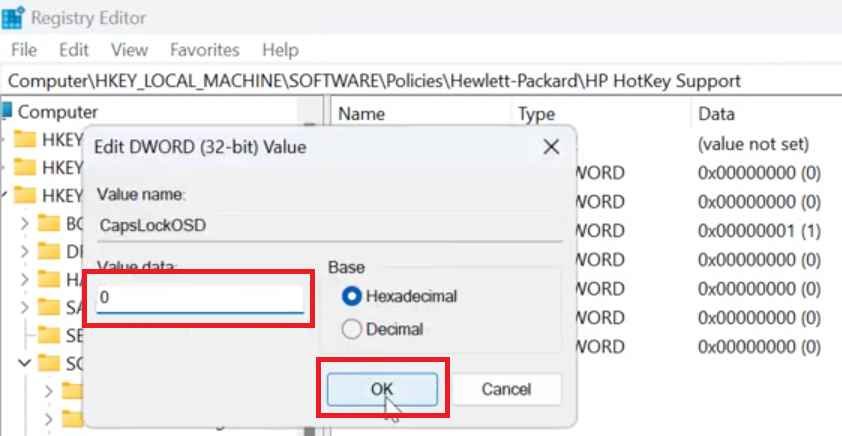842x436 pixels.
Task: Select the Hexadecimal base option
Action: [x=351, y=297]
